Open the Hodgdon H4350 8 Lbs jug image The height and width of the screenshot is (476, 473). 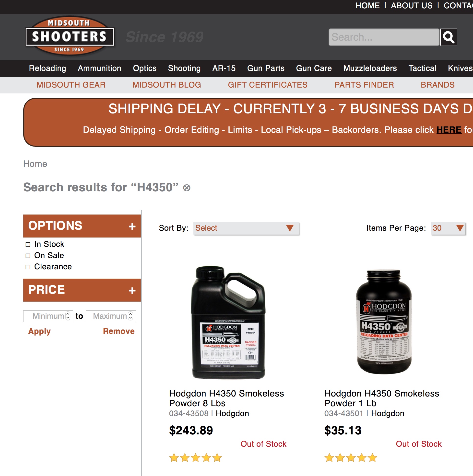pos(228,322)
